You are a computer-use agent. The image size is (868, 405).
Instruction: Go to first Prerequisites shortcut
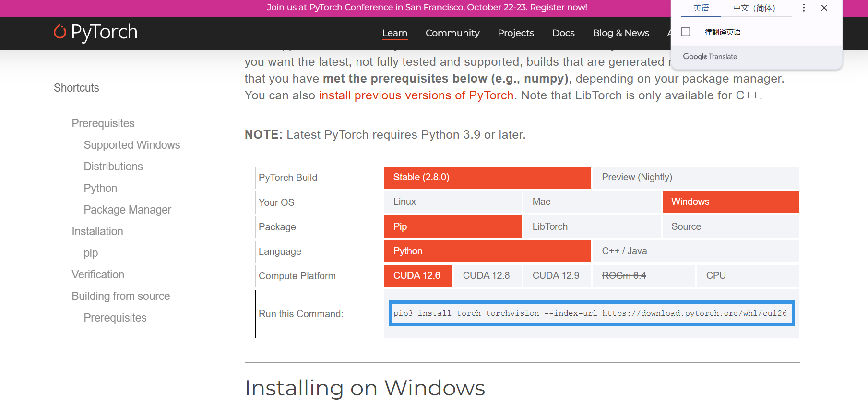pyautogui.click(x=103, y=123)
